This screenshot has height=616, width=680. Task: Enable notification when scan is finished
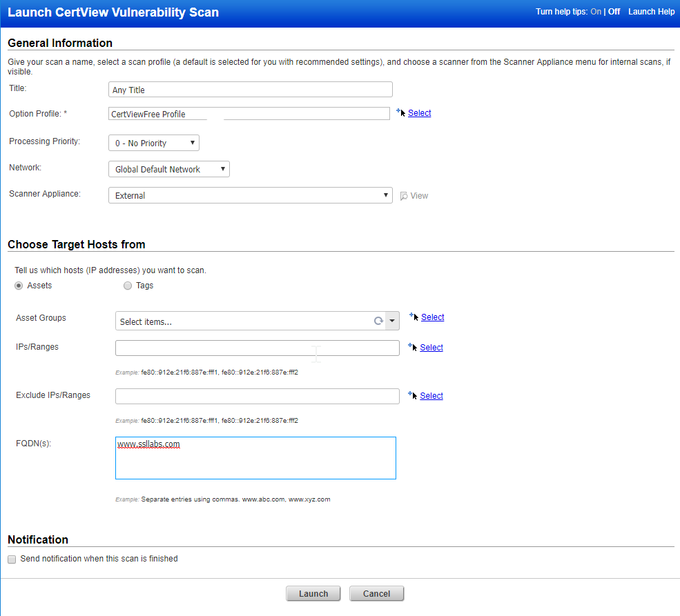point(11,559)
